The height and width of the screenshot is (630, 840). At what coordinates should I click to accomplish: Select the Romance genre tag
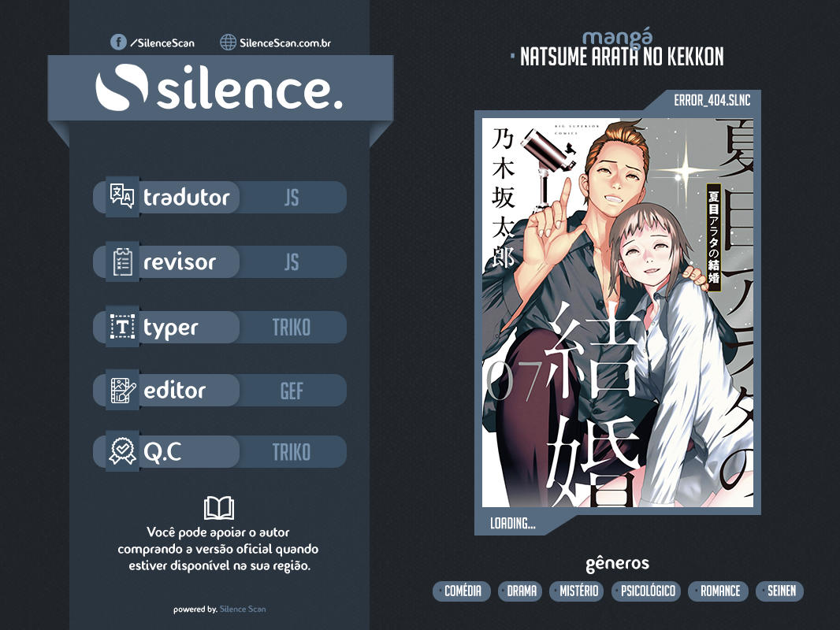(719, 591)
